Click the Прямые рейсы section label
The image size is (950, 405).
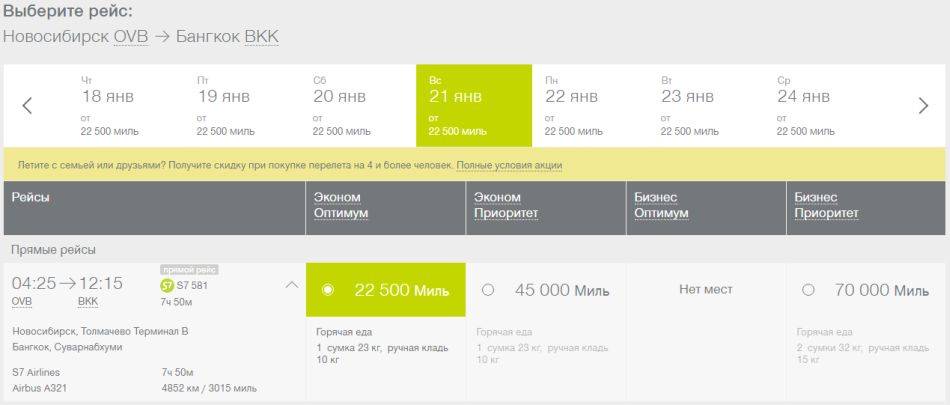(53, 250)
